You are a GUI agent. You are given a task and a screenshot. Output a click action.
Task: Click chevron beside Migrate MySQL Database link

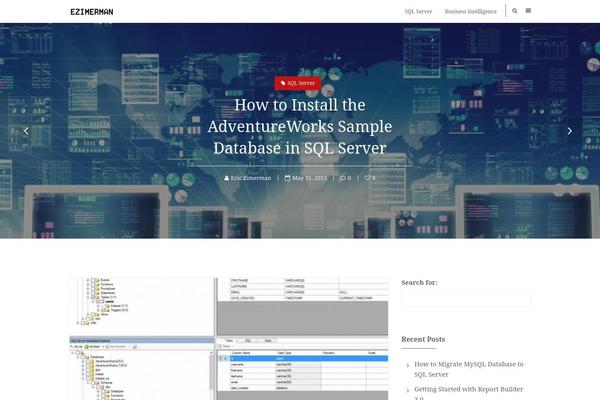click(x=408, y=366)
